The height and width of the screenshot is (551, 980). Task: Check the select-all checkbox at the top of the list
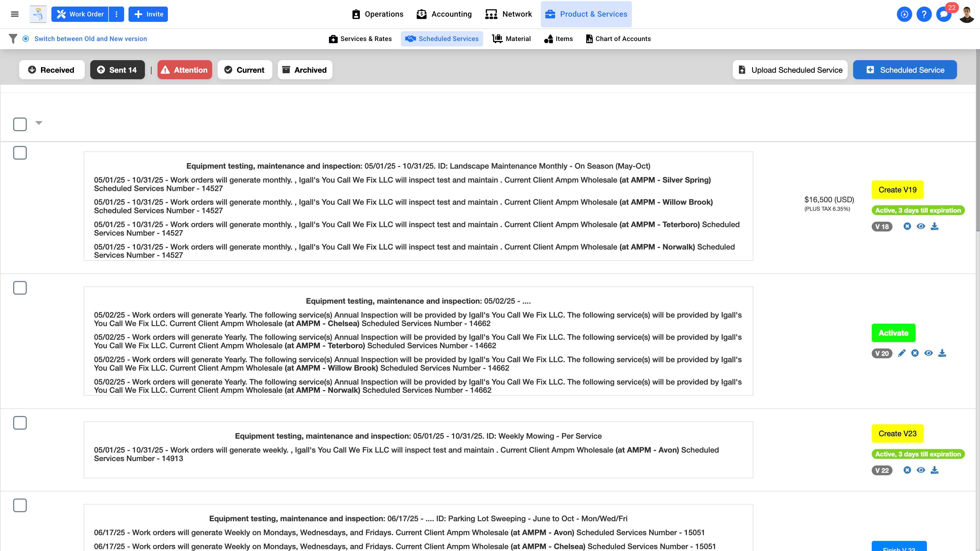point(20,124)
